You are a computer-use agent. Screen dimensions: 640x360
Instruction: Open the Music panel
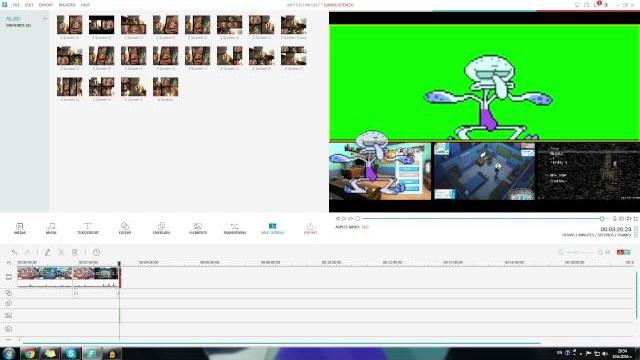[51, 228]
